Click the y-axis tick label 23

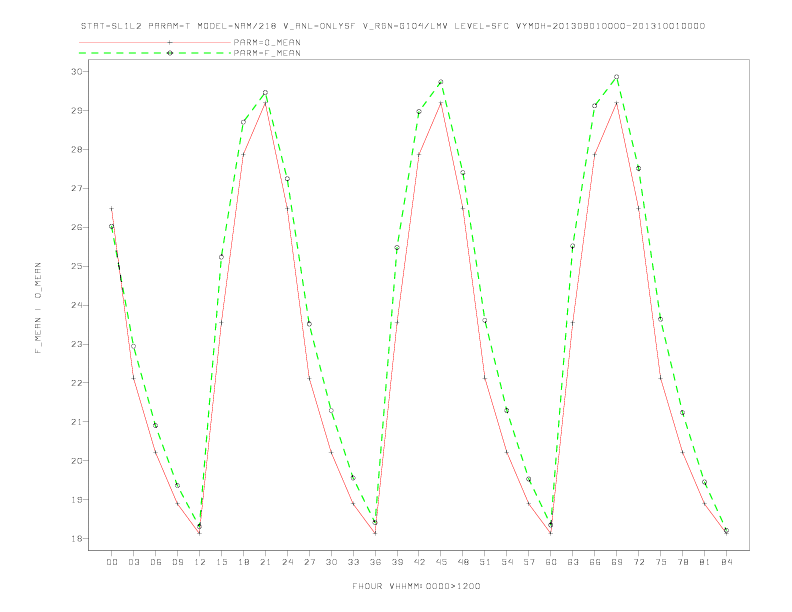(77, 344)
